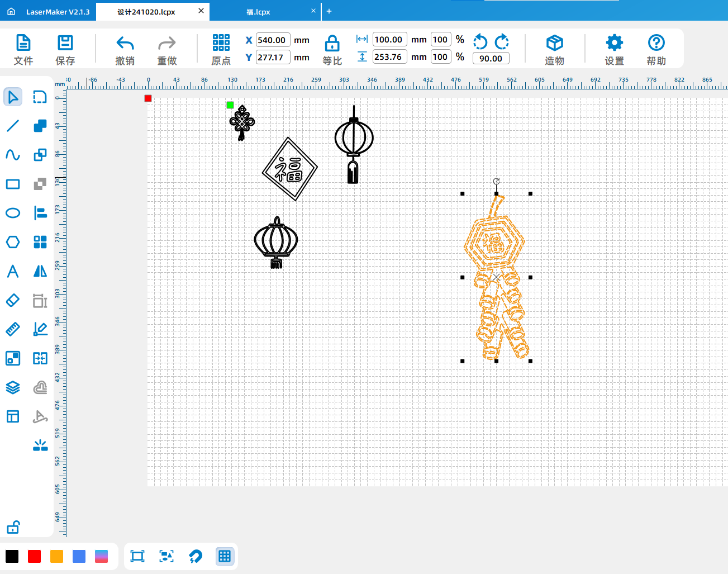The height and width of the screenshot is (574, 728).
Task: Rotate selection clockwise
Action: [x=502, y=41]
